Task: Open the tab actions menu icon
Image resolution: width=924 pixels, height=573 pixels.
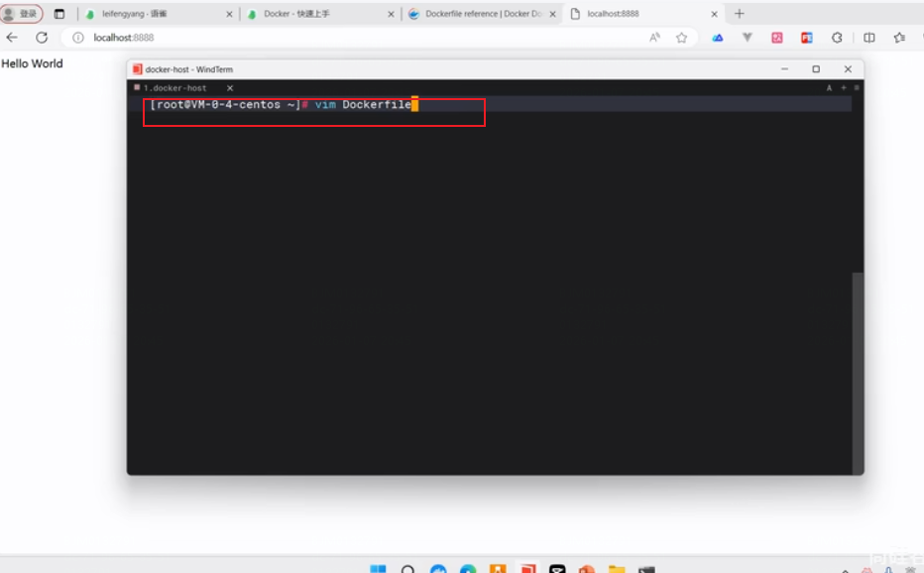Action: coord(58,14)
